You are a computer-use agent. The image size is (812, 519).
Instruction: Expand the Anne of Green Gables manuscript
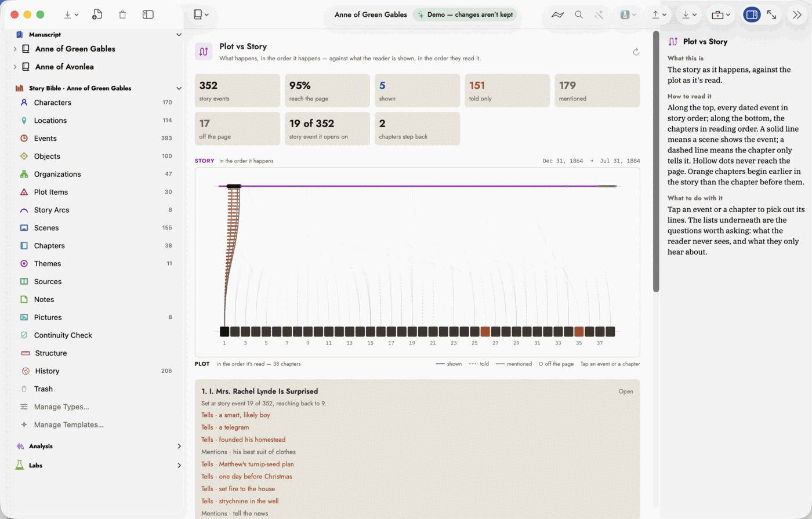tap(15, 49)
